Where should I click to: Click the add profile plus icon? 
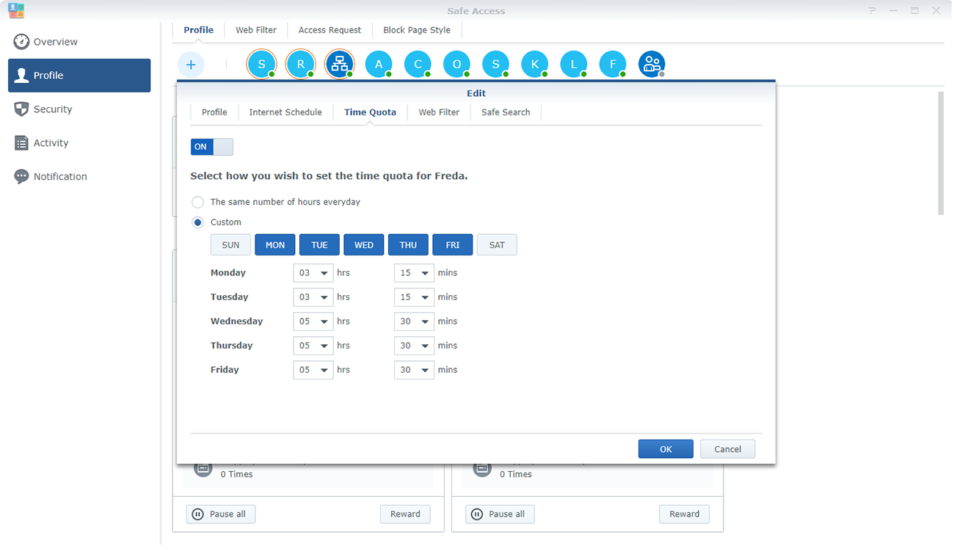tap(191, 65)
